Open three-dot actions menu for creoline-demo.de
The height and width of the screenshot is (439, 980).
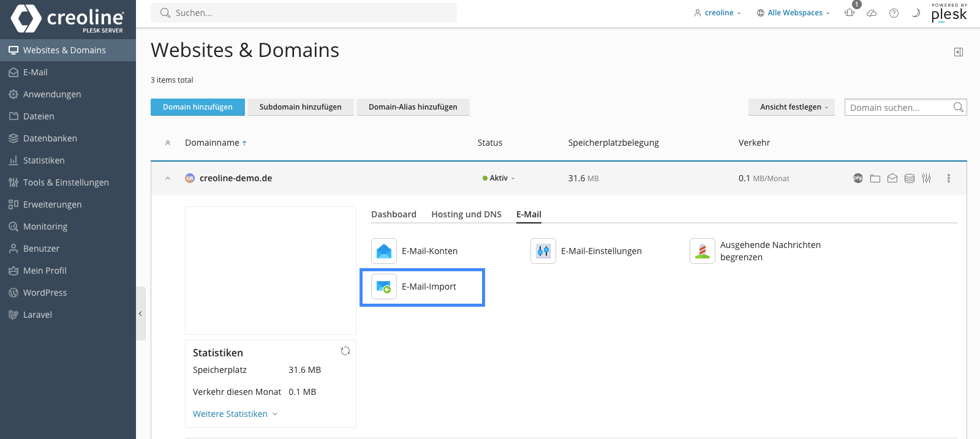click(949, 178)
